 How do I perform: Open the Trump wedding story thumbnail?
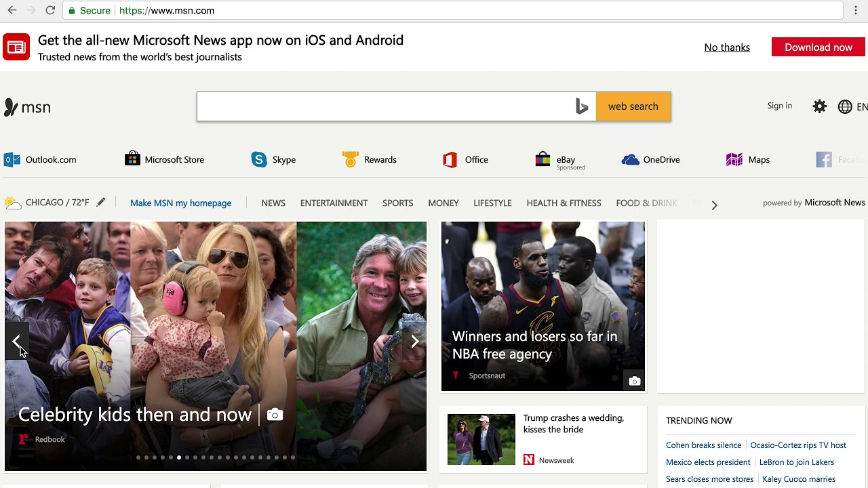pyautogui.click(x=481, y=439)
